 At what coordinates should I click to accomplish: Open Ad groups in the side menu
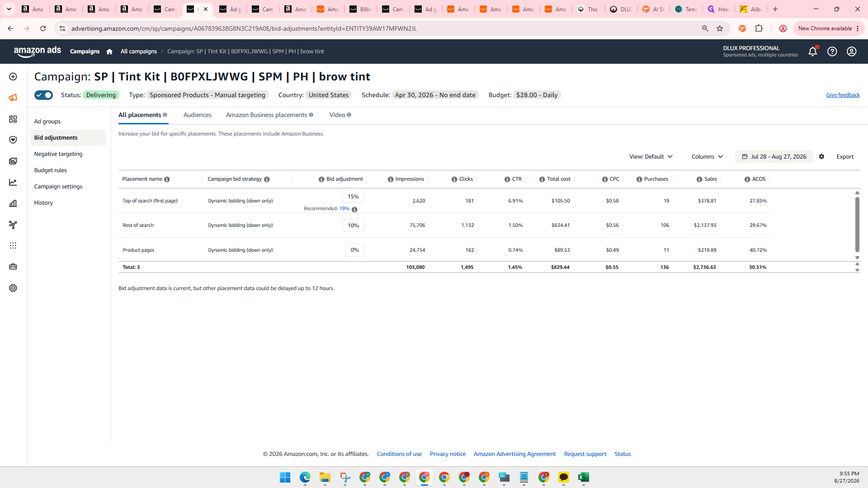point(47,122)
